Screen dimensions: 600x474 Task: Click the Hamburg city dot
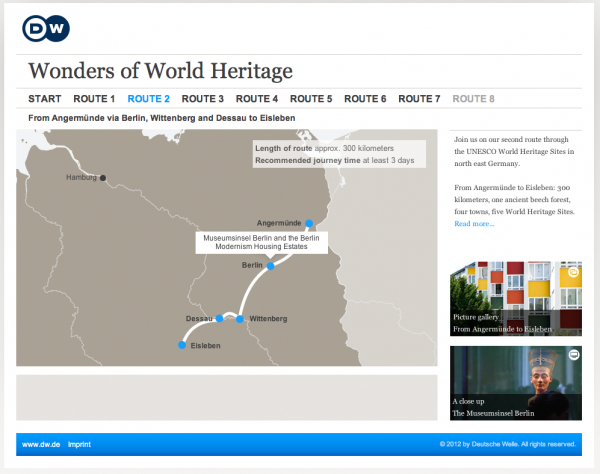click(102, 178)
